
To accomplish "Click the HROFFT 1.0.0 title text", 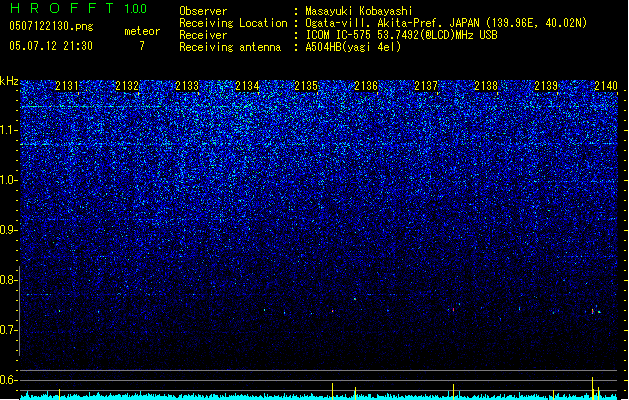I will (x=79, y=8).
